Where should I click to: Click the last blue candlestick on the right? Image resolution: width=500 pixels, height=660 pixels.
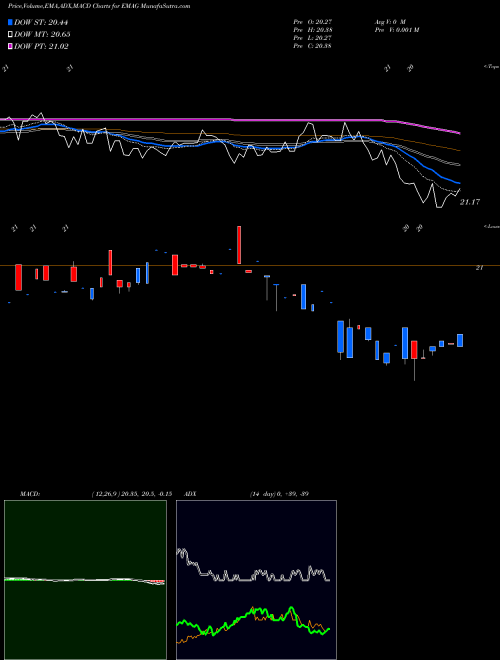pyautogui.click(x=460, y=341)
